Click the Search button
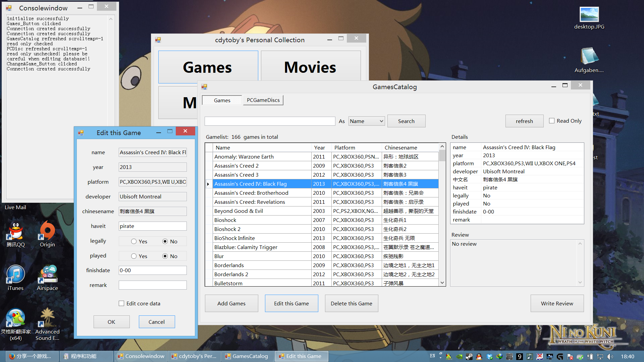 [406, 121]
